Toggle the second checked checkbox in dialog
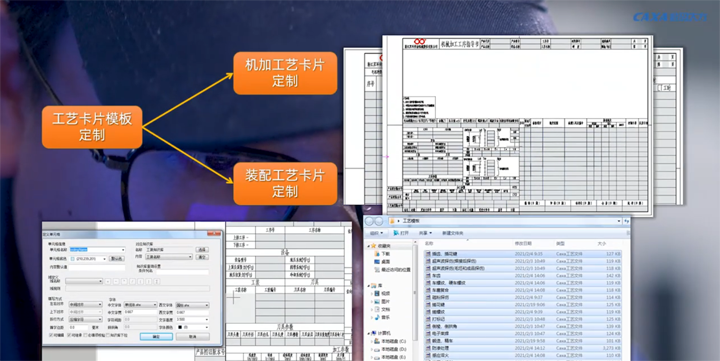 [69, 335]
